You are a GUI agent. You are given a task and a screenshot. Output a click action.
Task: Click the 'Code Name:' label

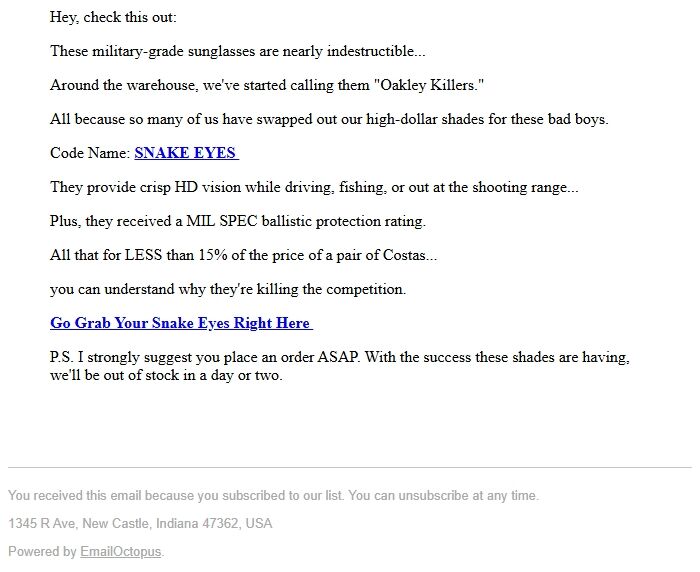pos(90,153)
